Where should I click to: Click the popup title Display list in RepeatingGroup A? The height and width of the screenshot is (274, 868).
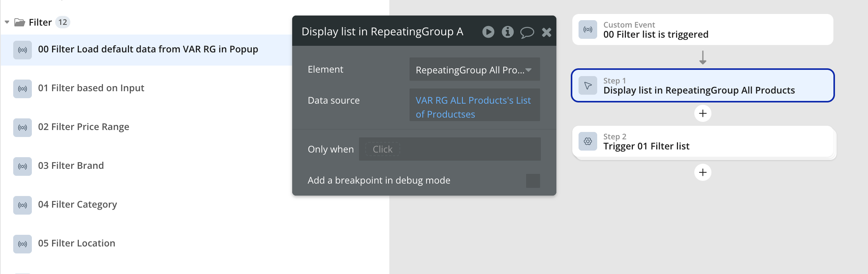coord(382,31)
